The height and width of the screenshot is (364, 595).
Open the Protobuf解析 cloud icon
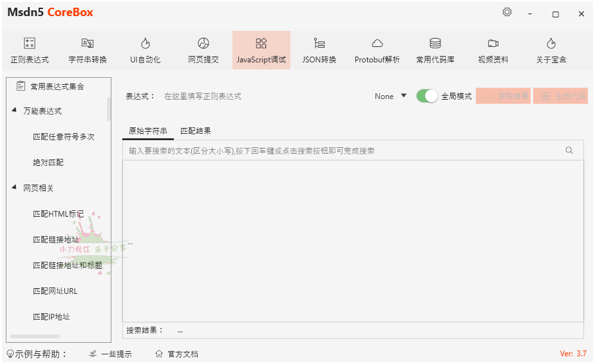coord(377,44)
